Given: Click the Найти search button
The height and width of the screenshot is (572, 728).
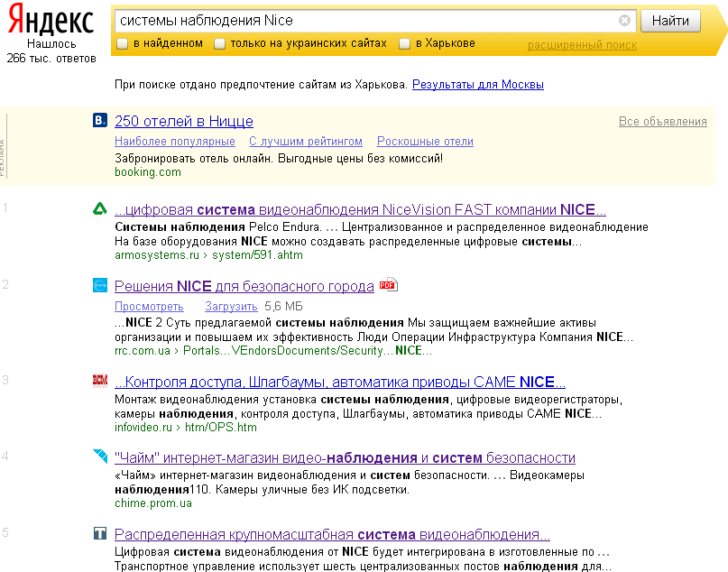Looking at the screenshot, I should (x=670, y=21).
